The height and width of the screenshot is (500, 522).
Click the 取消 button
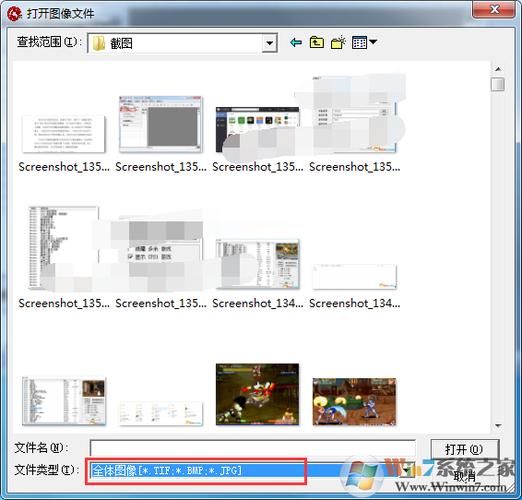tap(464, 476)
